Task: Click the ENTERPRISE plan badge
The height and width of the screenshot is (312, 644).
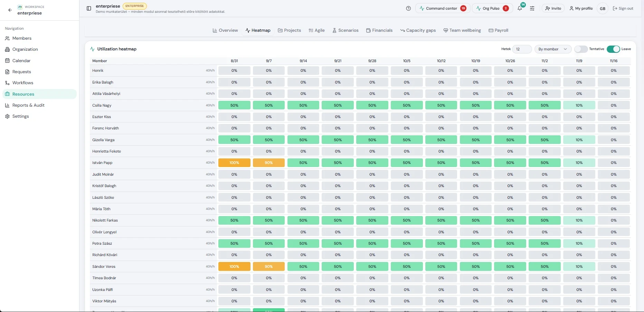Action: pos(135,6)
